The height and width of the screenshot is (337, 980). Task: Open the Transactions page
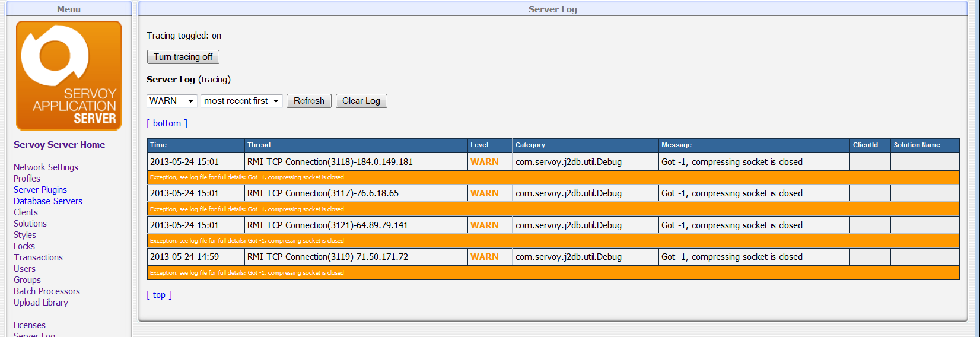click(x=38, y=257)
